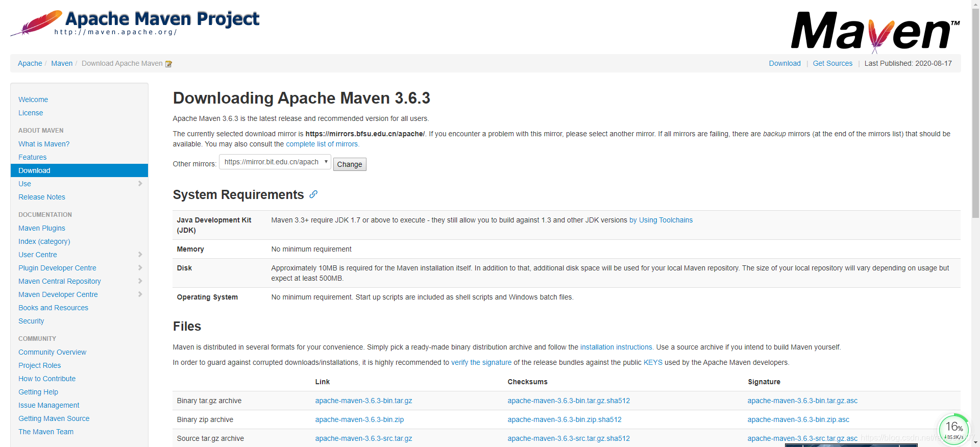Click the Apache Maven Project feather logo
Image resolution: width=980 pixels, height=447 pixels.
(x=135, y=23)
